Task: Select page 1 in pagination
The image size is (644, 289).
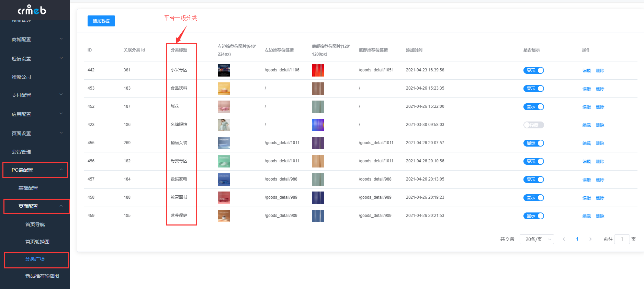Action: click(577, 239)
